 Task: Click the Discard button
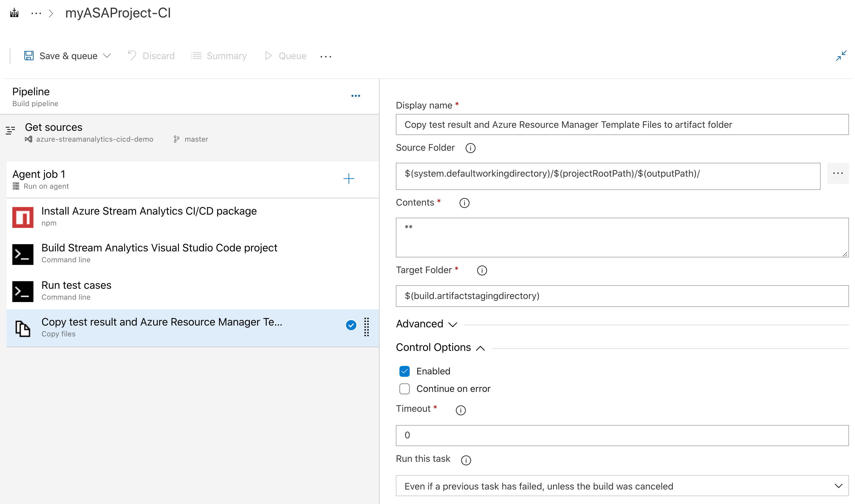coord(150,55)
